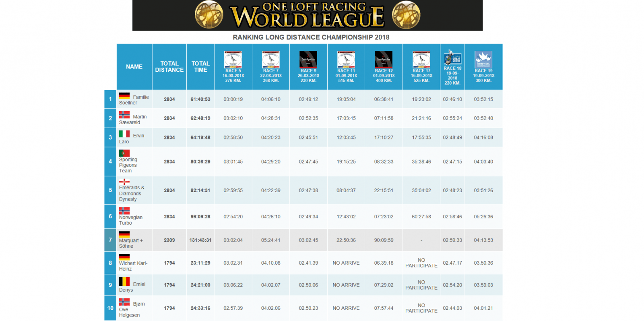Image resolution: width=644 pixels, height=321 pixels.
Task: Open Martin Sævareid competitor name
Action: point(133,120)
